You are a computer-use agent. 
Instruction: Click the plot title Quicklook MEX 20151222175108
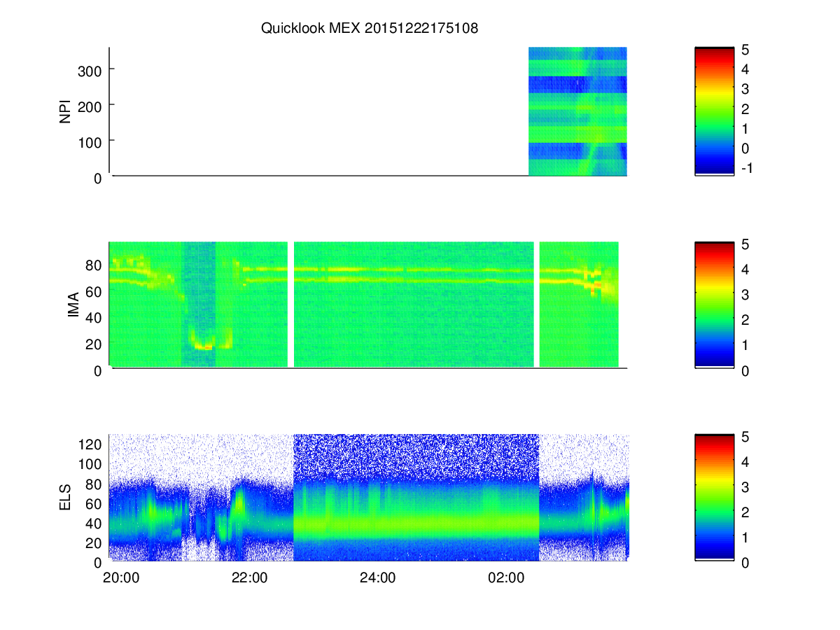(370, 29)
